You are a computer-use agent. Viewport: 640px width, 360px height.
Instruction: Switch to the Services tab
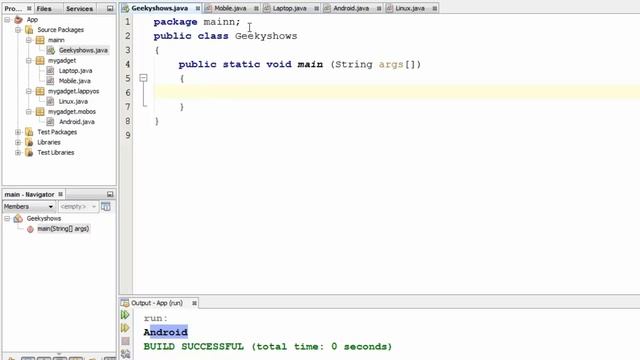pyautogui.click(x=79, y=8)
